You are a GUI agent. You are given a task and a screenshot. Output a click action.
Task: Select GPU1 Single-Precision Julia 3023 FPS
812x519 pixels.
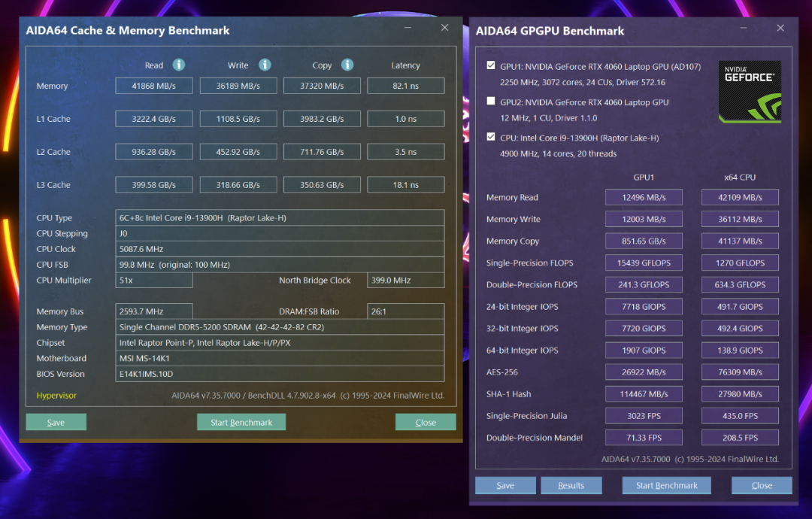coord(644,415)
